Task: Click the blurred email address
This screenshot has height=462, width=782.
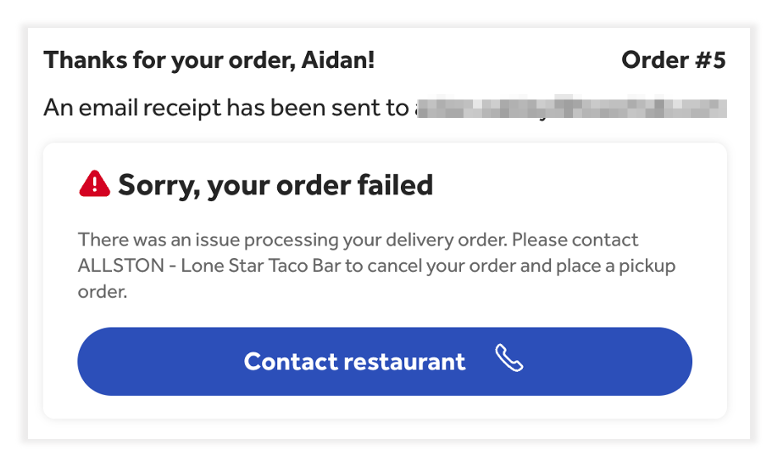Action: pyautogui.click(x=570, y=108)
